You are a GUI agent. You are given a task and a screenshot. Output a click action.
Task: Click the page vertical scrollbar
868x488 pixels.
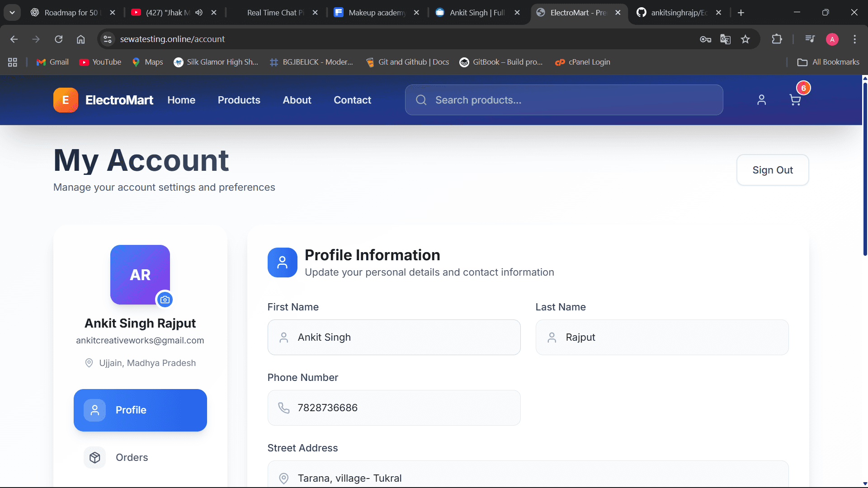click(865, 172)
